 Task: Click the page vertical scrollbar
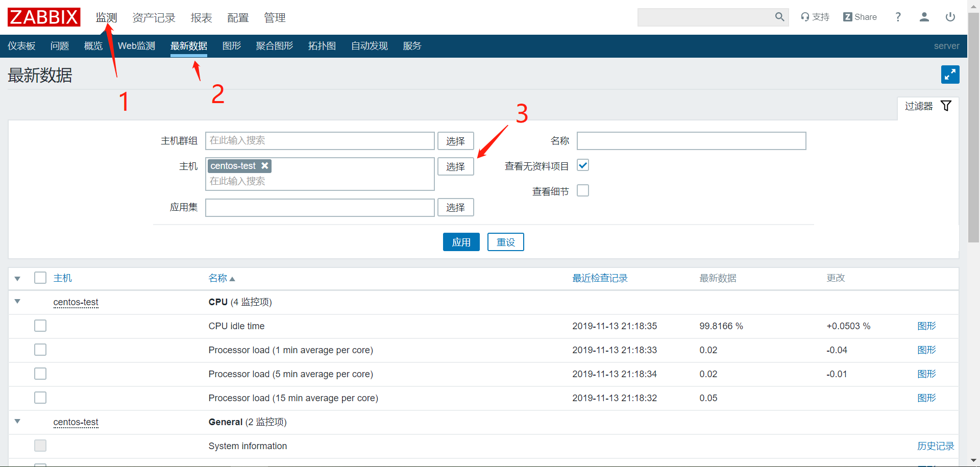[x=973, y=128]
